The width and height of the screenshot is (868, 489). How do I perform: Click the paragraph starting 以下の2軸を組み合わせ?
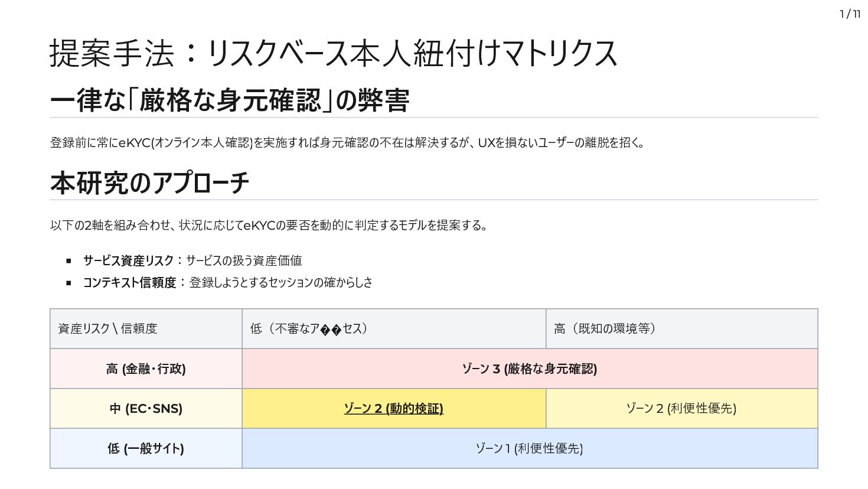coord(269,226)
